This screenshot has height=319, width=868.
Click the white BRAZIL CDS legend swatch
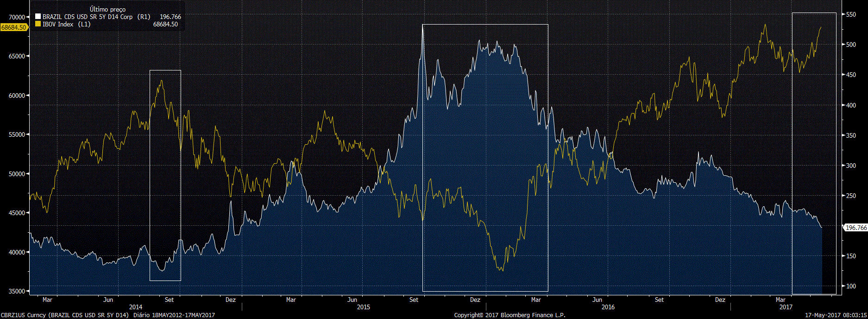coord(38,17)
